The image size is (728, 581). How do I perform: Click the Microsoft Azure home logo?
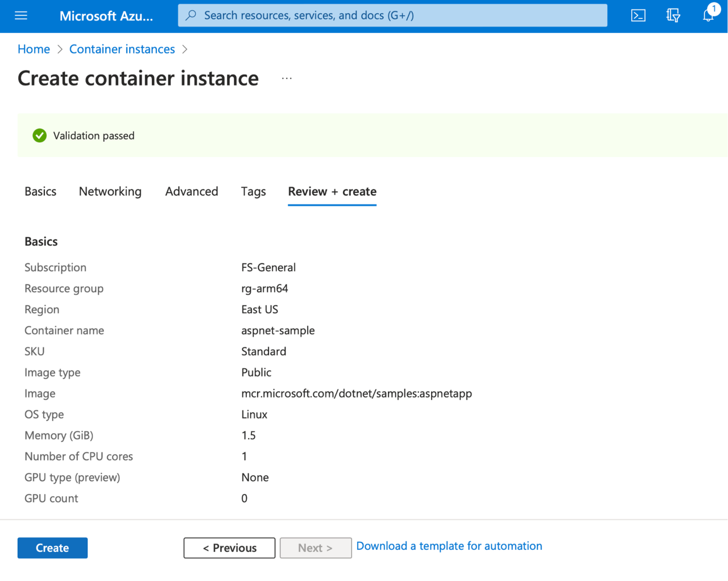coord(106,16)
